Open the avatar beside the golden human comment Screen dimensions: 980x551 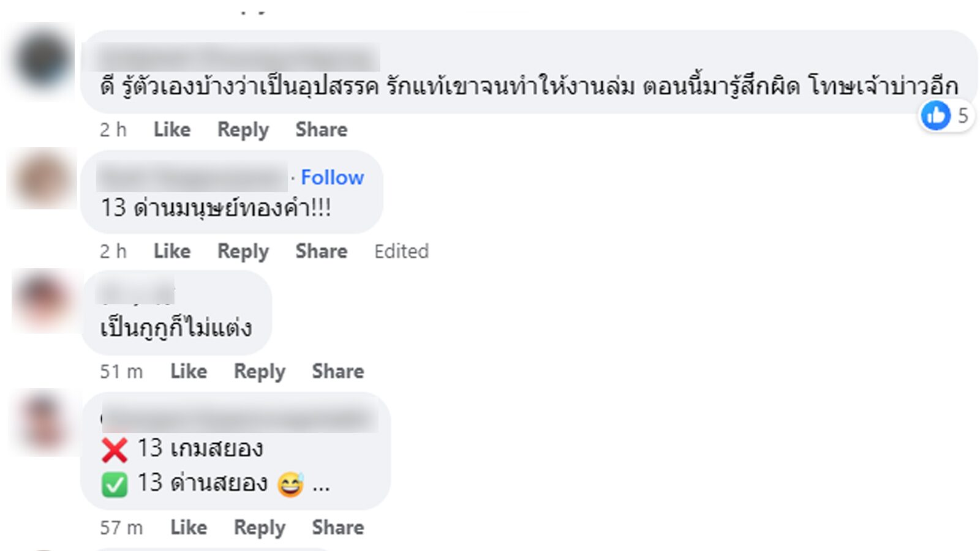coord(42,180)
